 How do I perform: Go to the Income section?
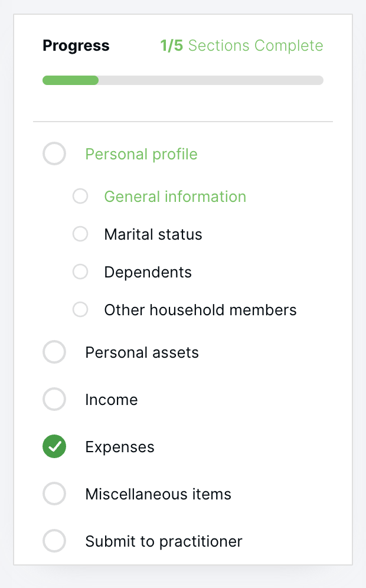click(x=112, y=400)
